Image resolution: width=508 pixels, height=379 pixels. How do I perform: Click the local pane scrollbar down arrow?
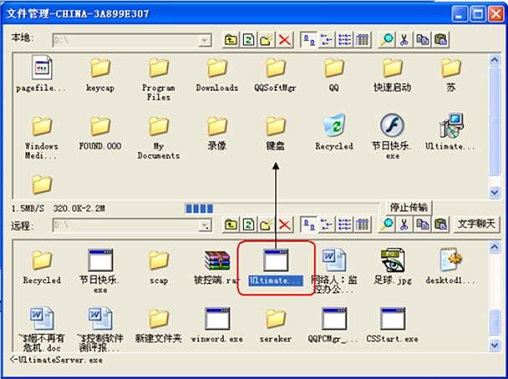[494, 192]
